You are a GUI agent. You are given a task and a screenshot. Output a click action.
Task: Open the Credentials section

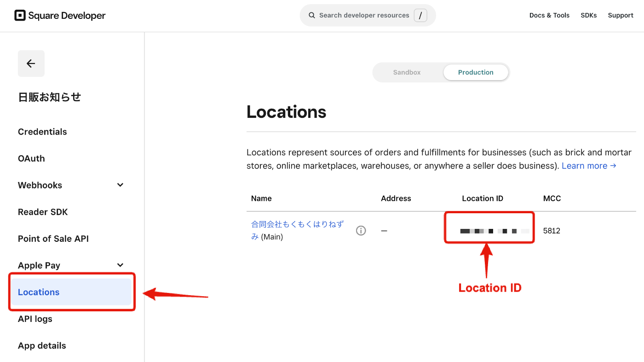pyautogui.click(x=42, y=132)
